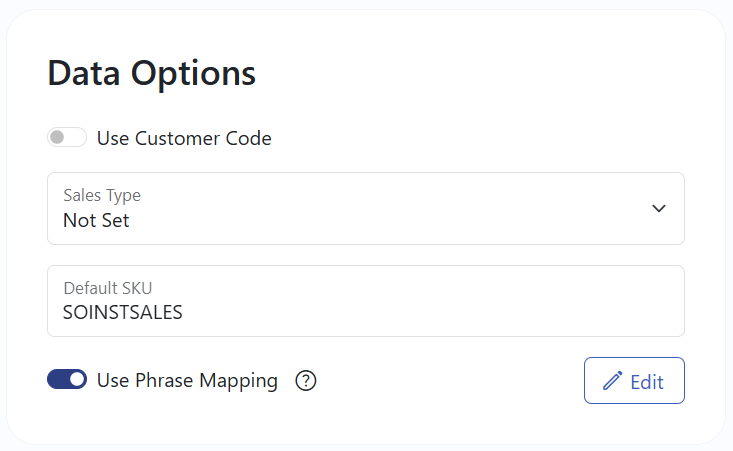The width and height of the screenshot is (733, 451).
Task: Click the pencil icon in Edit button
Action: pos(612,380)
